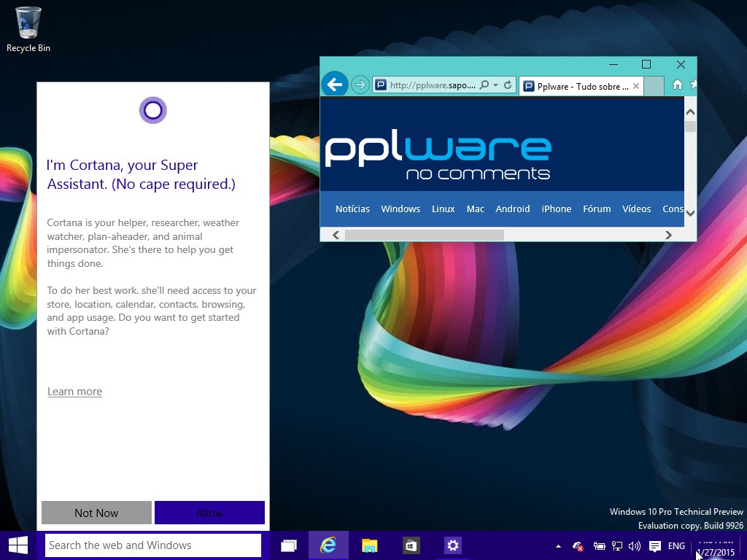Click the Internet Explorer back arrow

tap(334, 85)
